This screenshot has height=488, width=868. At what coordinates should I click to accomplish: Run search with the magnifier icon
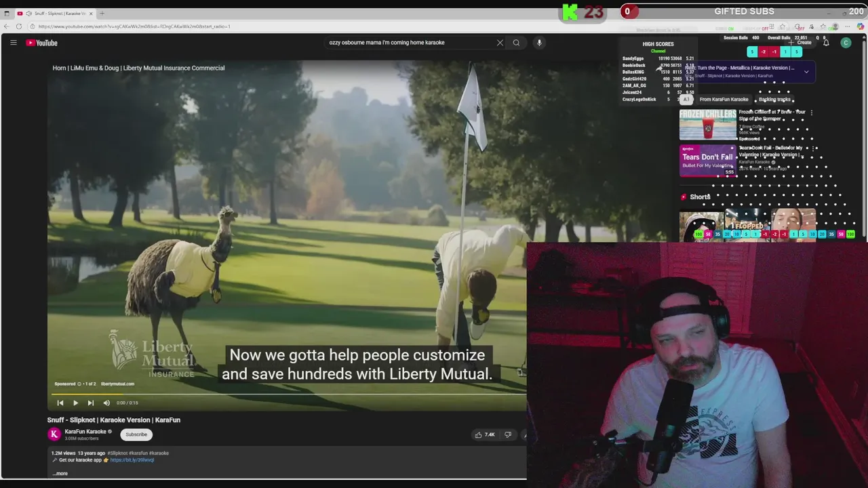point(516,43)
